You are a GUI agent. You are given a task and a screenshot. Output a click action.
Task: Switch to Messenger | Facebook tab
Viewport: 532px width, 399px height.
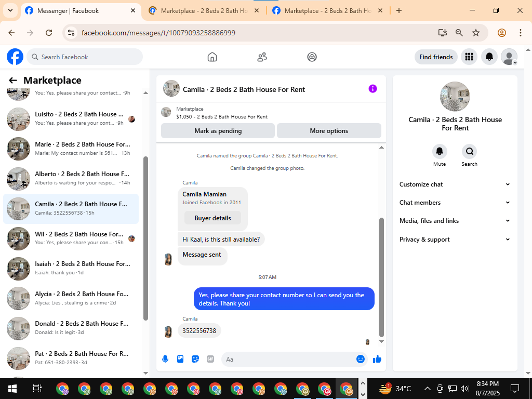pos(81,11)
